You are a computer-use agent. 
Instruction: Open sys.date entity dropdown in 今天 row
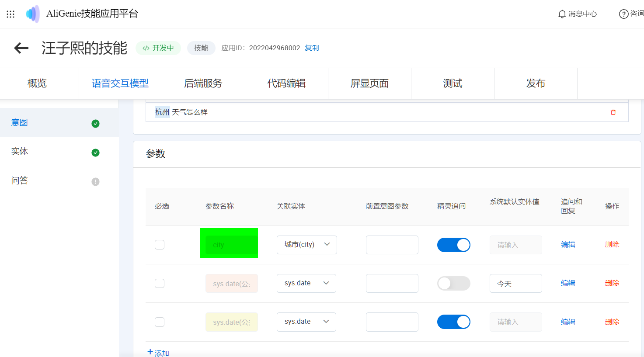point(306,283)
